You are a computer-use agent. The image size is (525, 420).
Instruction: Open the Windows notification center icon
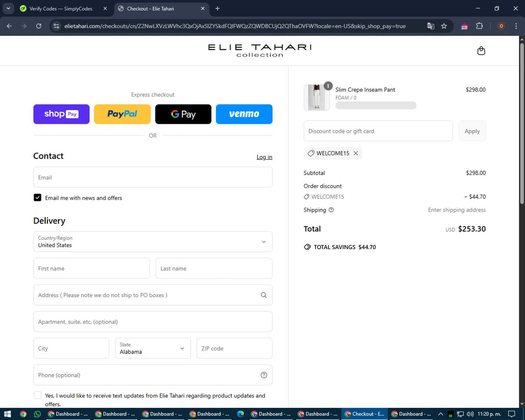pyautogui.click(x=511, y=414)
